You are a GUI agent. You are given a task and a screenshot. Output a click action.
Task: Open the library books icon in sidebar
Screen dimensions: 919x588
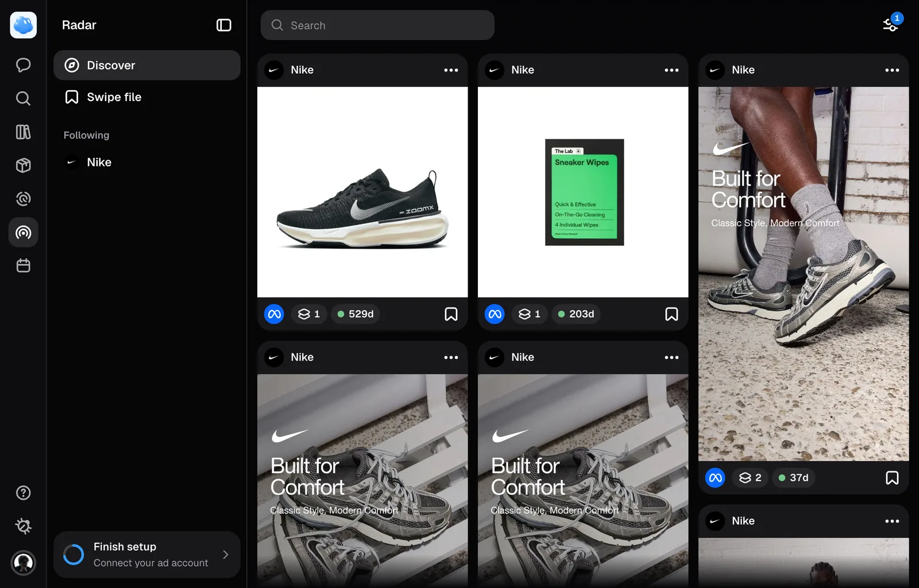23,132
